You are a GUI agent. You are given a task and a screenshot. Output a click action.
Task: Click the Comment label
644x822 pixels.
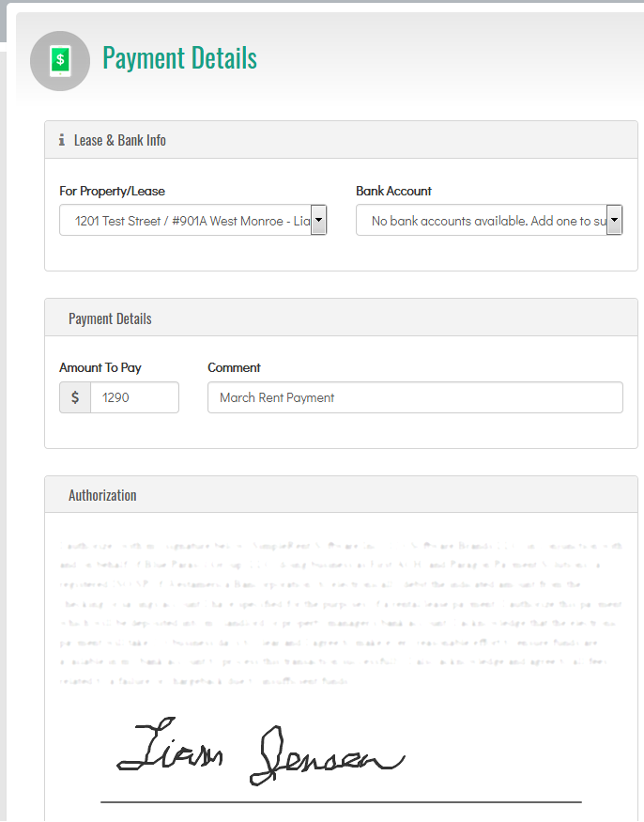(x=234, y=367)
